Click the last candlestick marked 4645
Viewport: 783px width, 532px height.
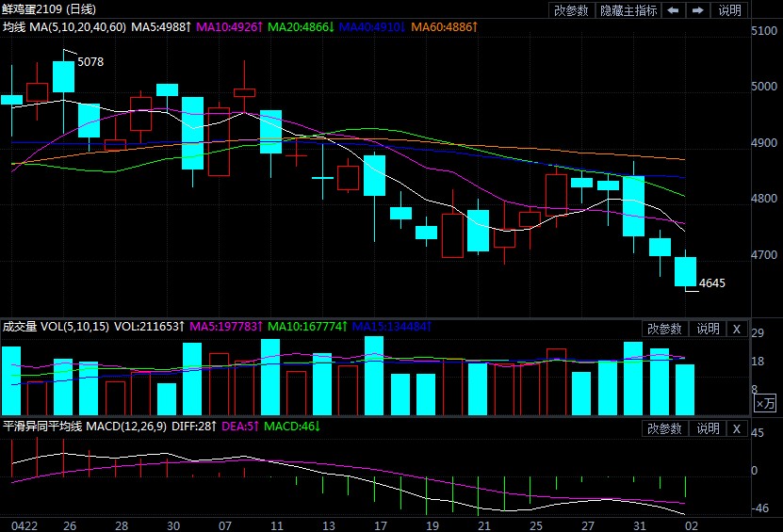(685, 271)
